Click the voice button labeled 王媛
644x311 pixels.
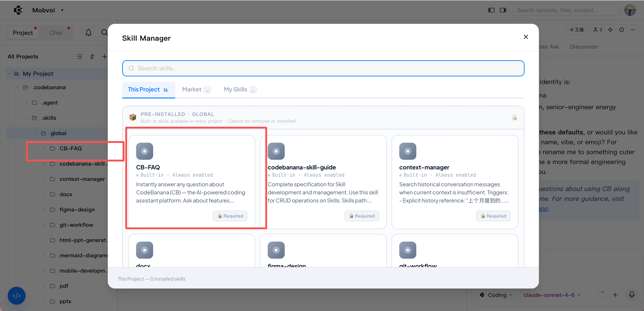(576, 30)
